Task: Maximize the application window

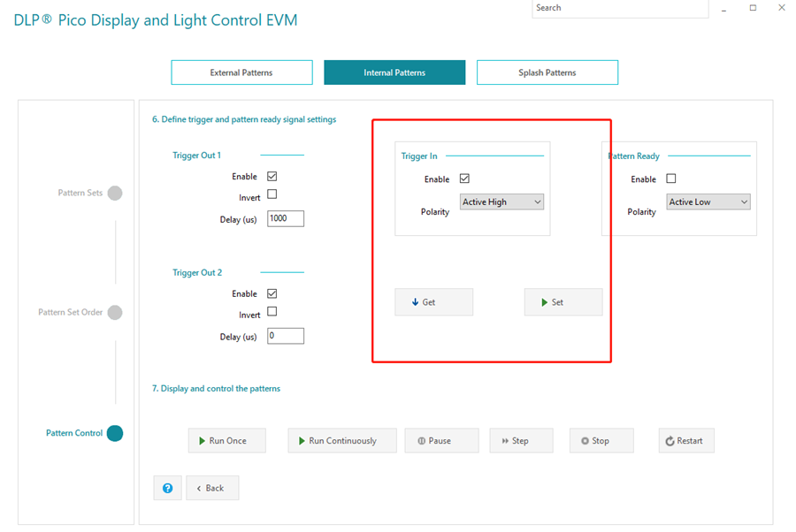Action: [x=753, y=8]
